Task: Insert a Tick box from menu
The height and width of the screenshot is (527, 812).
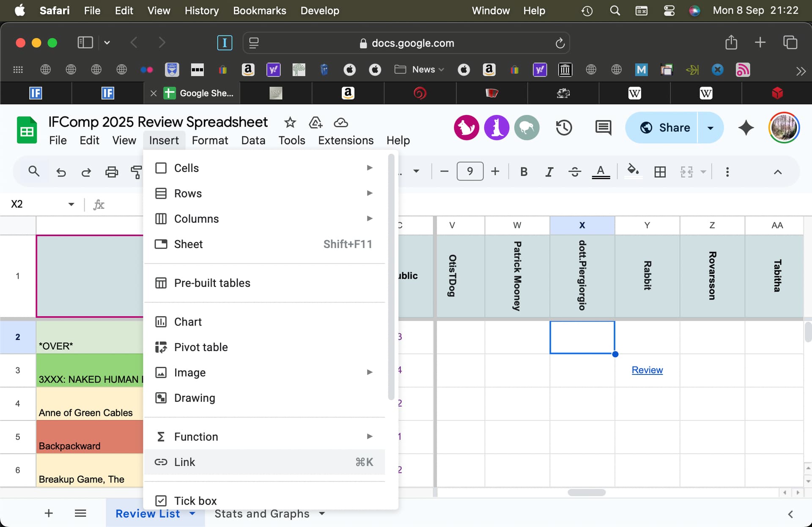Action: pyautogui.click(x=195, y=500)
